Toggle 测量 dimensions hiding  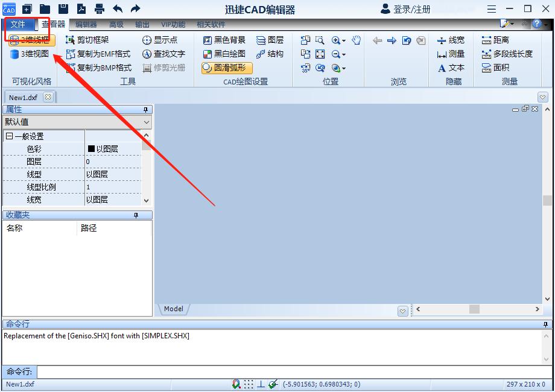pos(451,54)
